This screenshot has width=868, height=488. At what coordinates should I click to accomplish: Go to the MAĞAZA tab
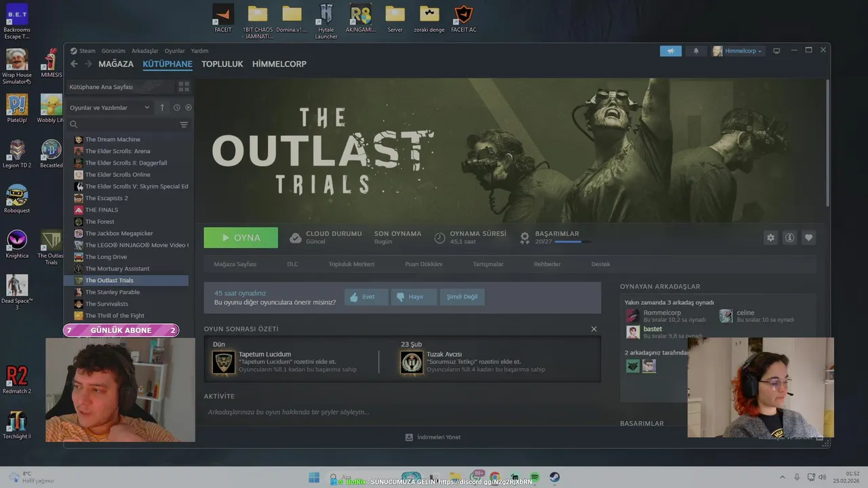click(x=116, y=64)
